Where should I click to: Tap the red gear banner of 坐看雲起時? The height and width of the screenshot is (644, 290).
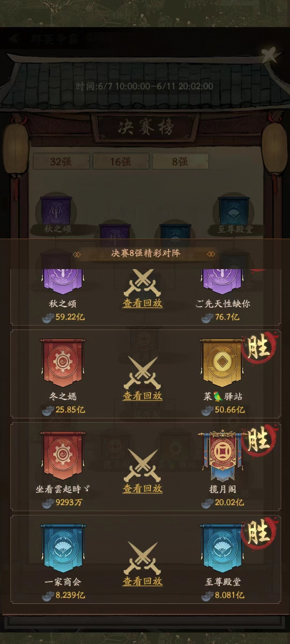[x=63, y=455]
